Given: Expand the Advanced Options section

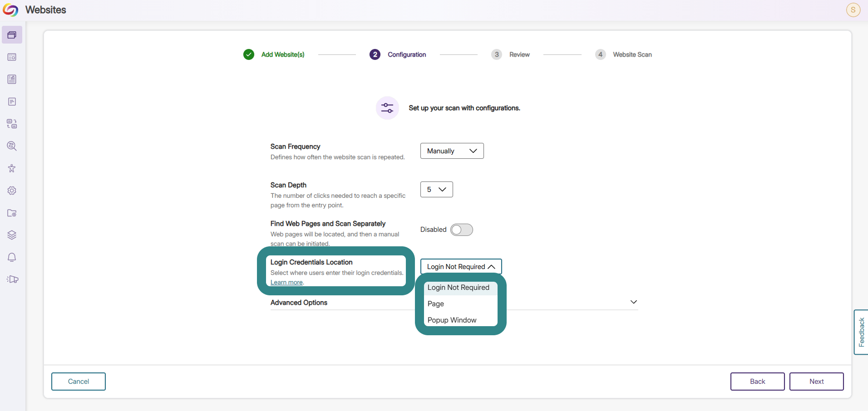Looking at the screenshot, I should (x=454, y=303).
